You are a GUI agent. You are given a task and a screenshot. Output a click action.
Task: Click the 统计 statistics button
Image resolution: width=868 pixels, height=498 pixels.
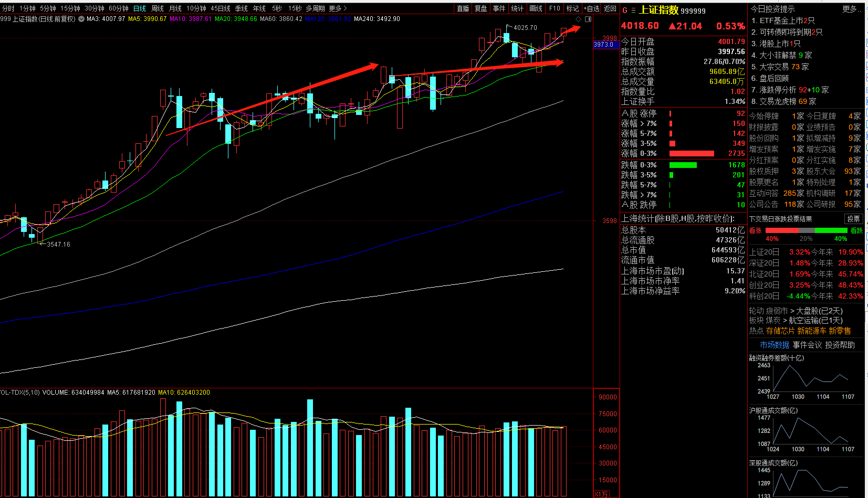[518, 8]
